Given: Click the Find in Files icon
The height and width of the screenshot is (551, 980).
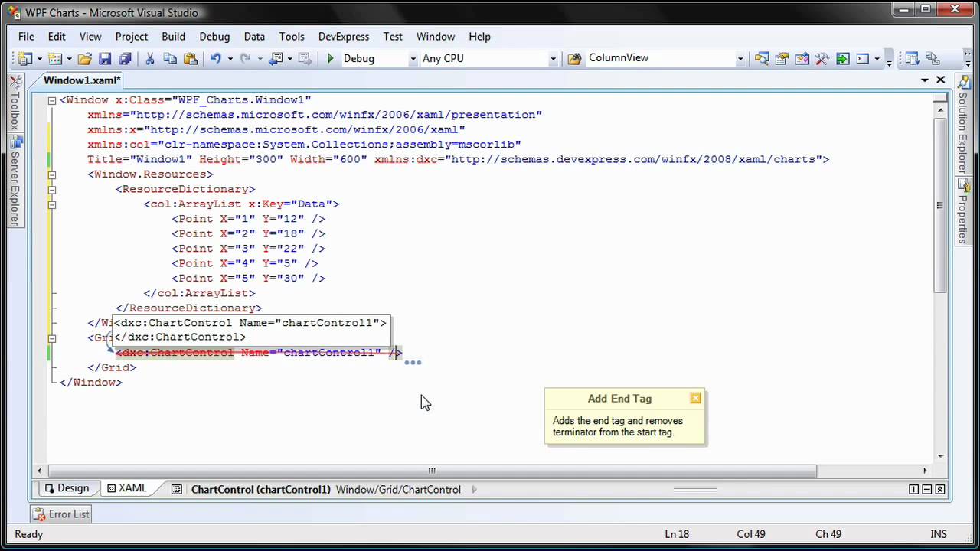Looking at the screenshot, I should 574,58.
